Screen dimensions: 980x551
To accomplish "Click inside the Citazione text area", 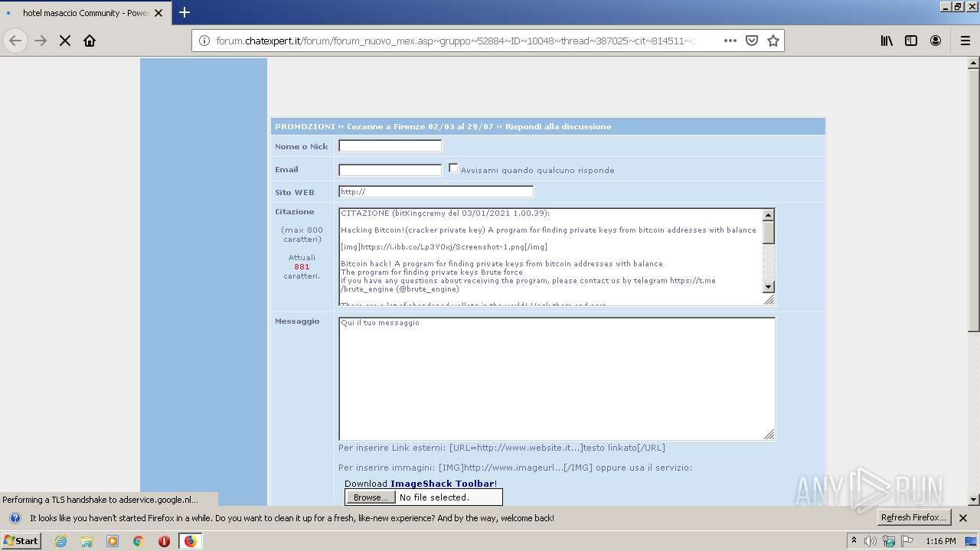I will pyautogui.click(x=550, y=256).
